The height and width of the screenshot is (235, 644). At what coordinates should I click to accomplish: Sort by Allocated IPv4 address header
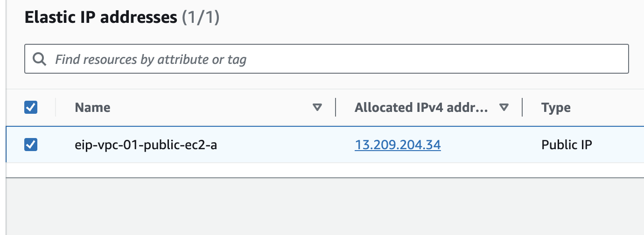click(421, 108)
